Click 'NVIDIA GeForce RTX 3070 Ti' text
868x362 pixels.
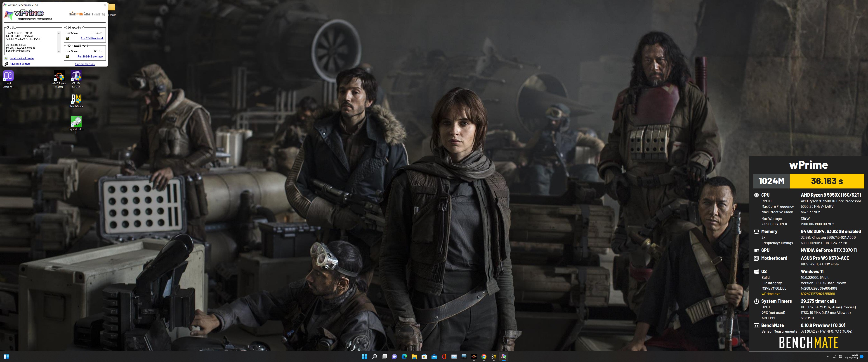click(829, 250)
